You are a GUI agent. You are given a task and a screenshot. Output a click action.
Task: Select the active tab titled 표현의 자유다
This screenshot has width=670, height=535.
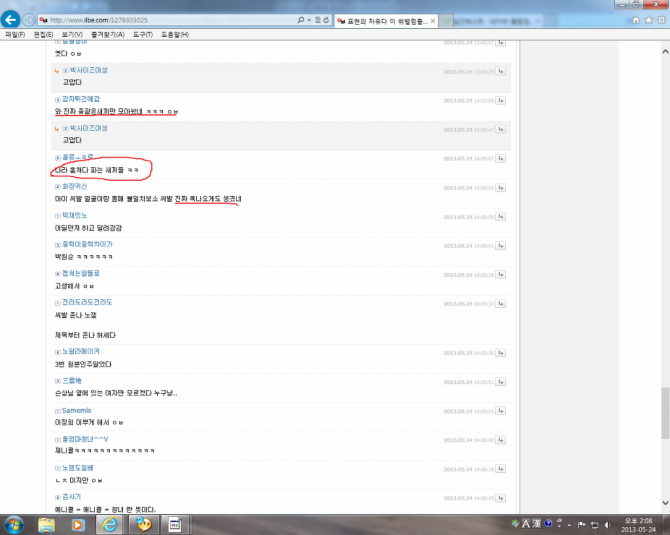tap(386, 21)
